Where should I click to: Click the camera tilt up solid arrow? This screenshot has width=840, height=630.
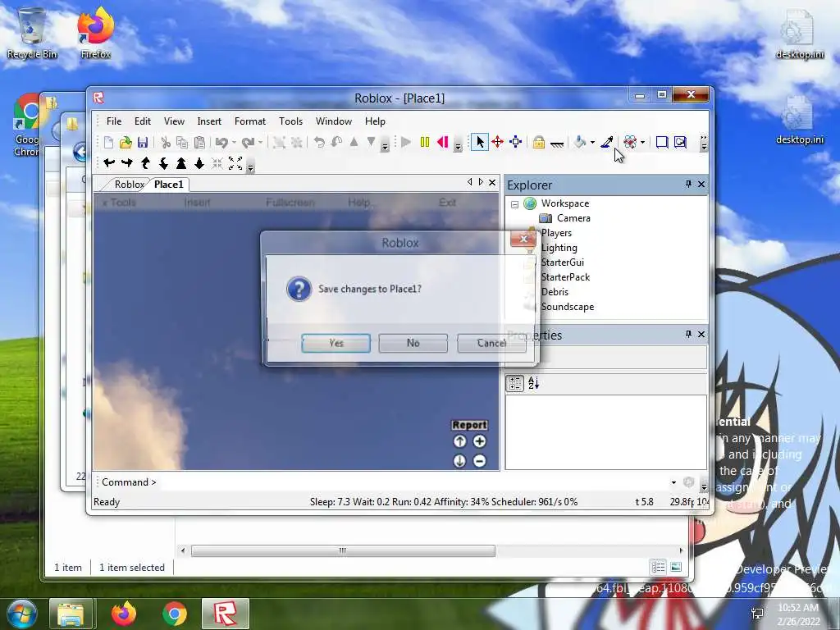click(181, 163)
